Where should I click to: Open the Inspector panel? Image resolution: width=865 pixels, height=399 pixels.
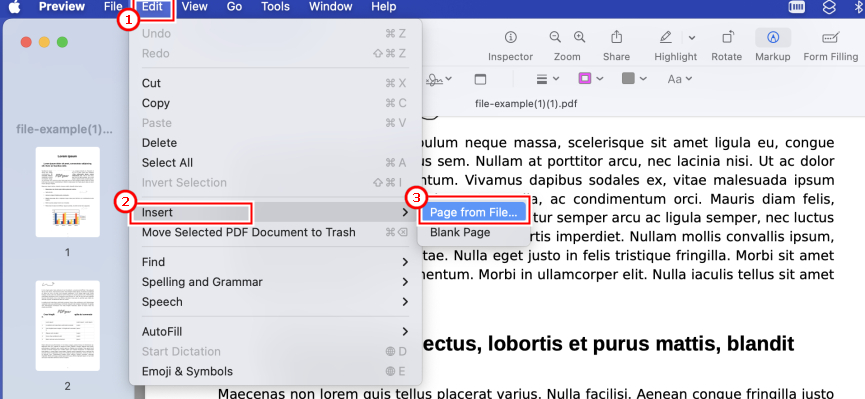510,46
